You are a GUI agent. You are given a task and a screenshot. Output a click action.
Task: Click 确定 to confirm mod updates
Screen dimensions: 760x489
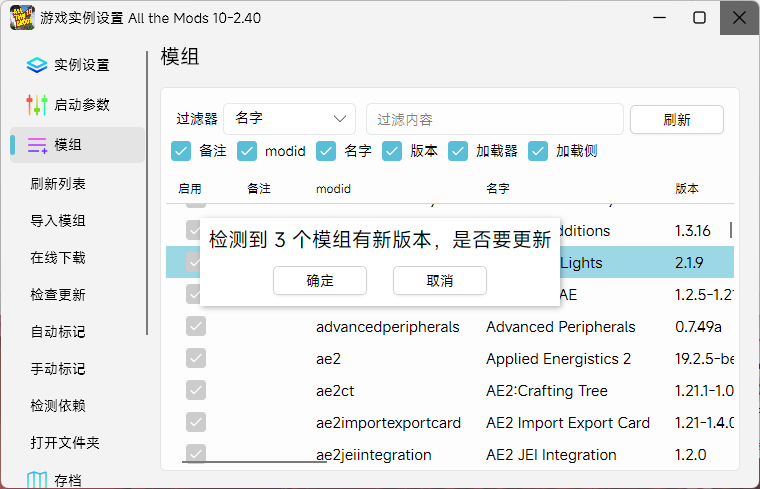pyautogui.click(x=319, y=281)
